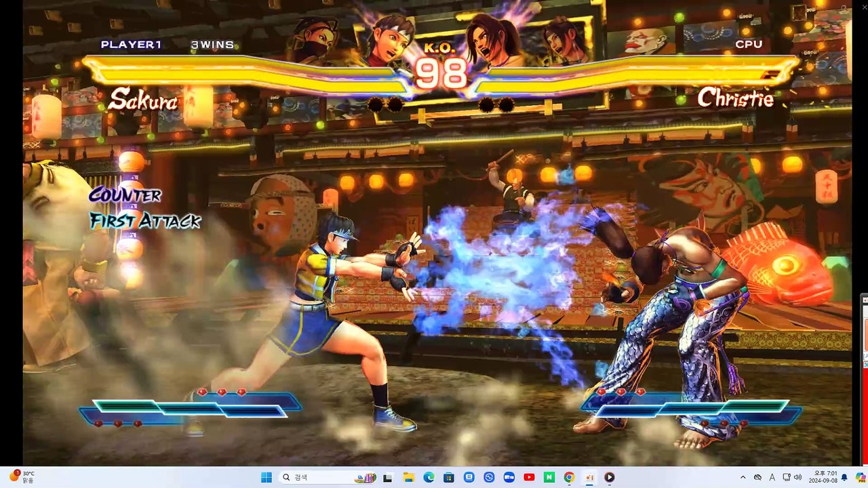Click the 3WINS counter text
Image resolution: width=868 pixels, height=488 pixels.
212,45
